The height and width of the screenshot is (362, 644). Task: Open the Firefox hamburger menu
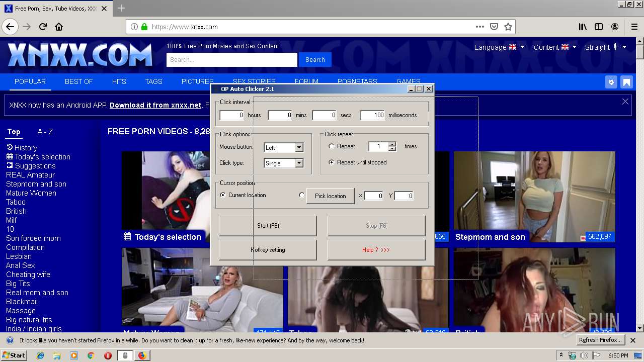(634, 27)
